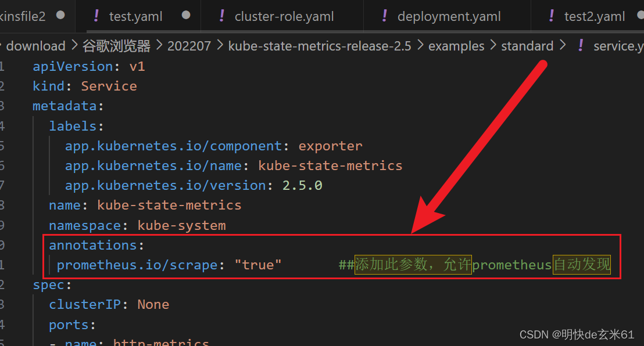Viewport: 644px width, 346px height.
Task: Open the 202207 breadcrumb folder
Action: 189,46
